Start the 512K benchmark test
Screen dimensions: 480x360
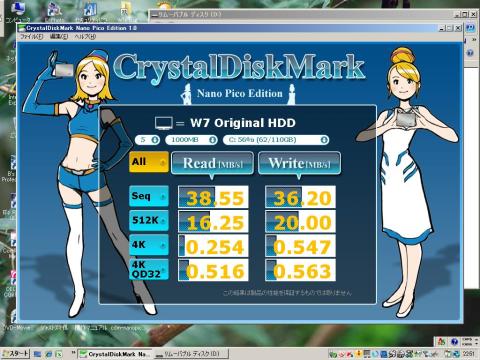point(149,220)
